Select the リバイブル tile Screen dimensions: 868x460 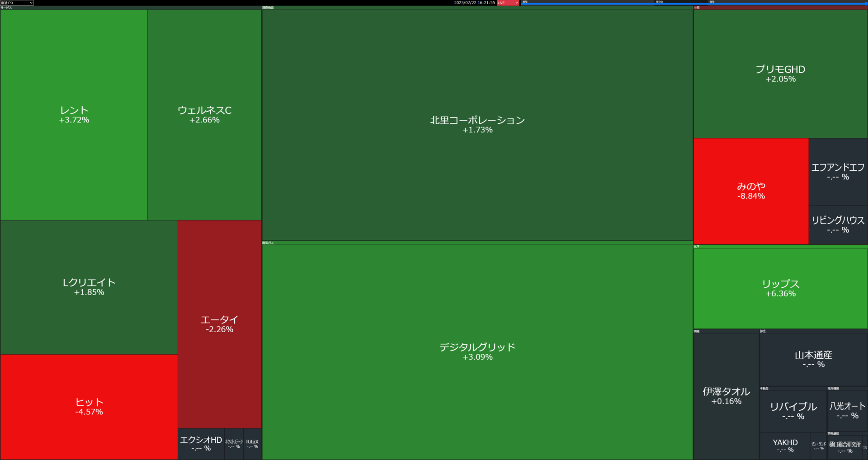coord(793,411)
